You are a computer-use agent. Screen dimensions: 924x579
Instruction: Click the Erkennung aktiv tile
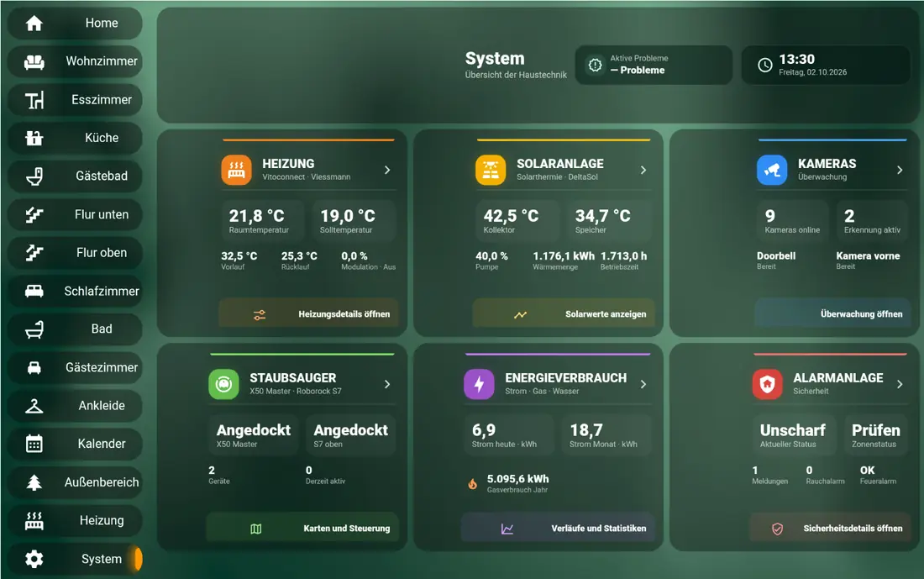click(872, 221)
